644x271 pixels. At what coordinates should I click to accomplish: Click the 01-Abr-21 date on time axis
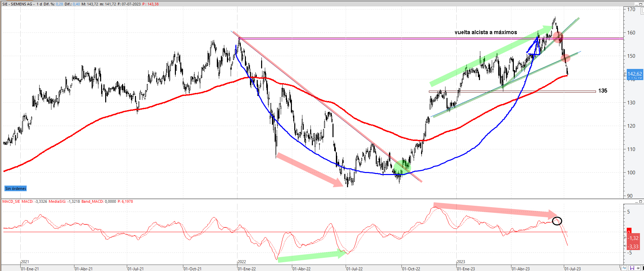(x=84, y=269)
